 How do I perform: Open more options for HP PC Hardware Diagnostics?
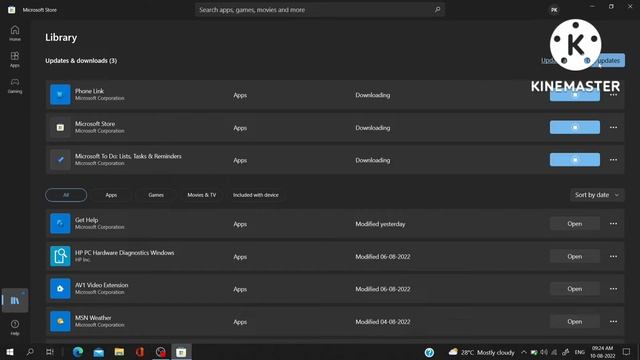(x=613, y=256)
